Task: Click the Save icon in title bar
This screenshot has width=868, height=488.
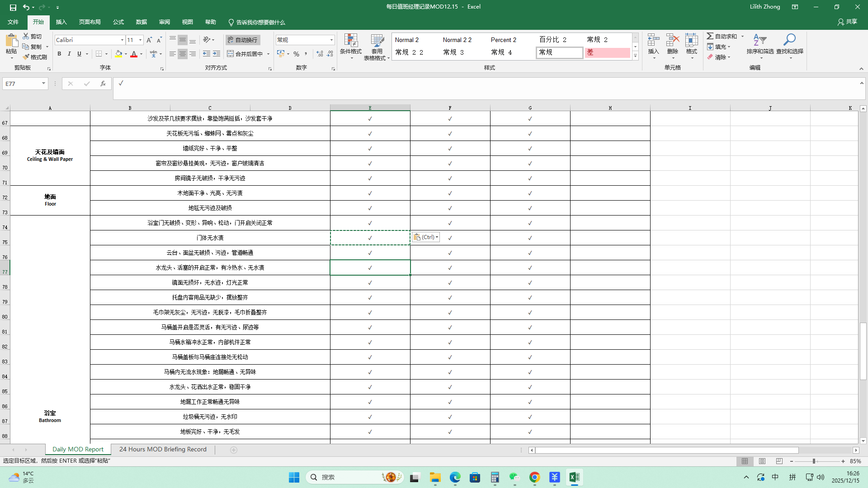Action: [13, 7]
